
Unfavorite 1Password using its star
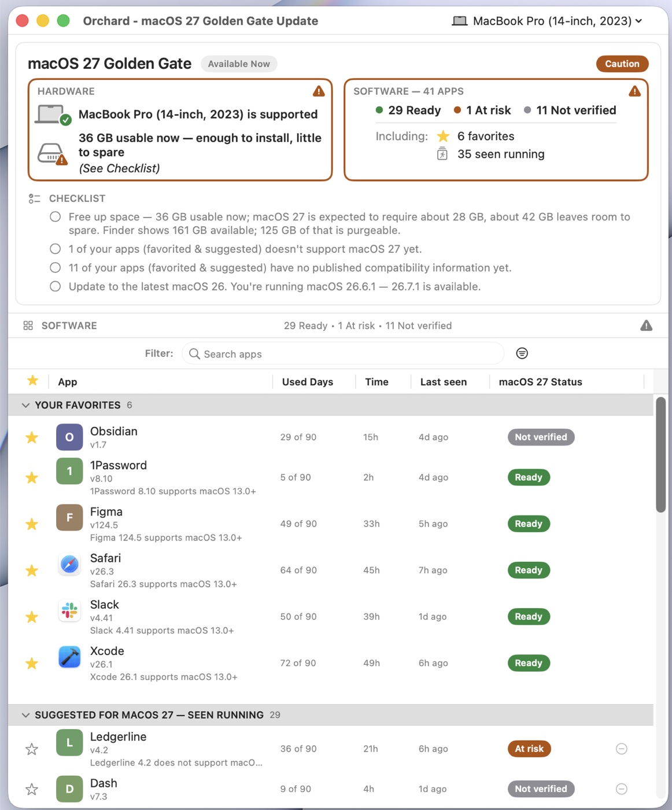32,477
